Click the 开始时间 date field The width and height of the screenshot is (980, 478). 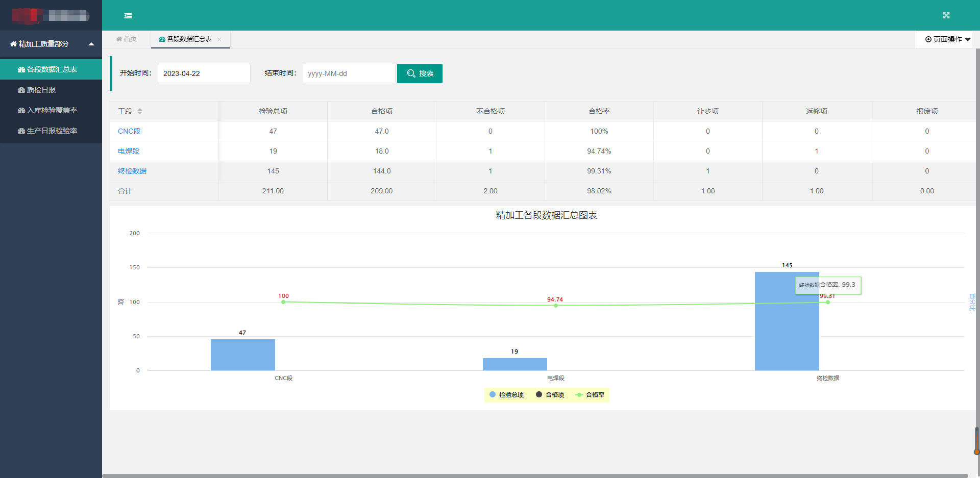click(204, 73)
